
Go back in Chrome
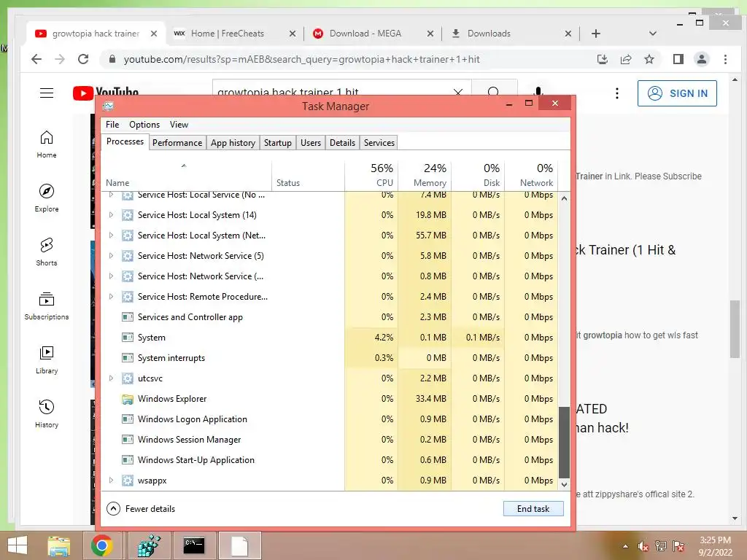[x=36, y=59]
